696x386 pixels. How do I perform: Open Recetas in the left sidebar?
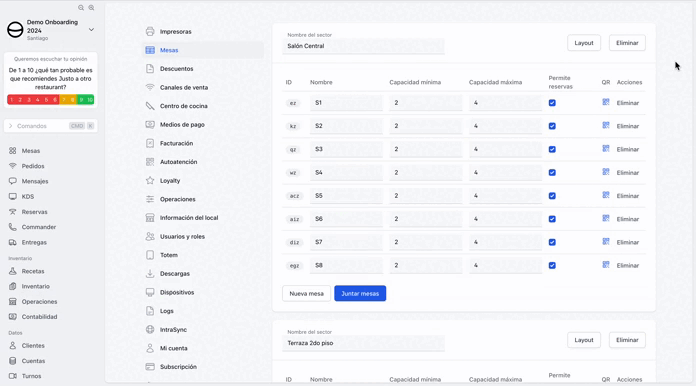click(33, 271)
